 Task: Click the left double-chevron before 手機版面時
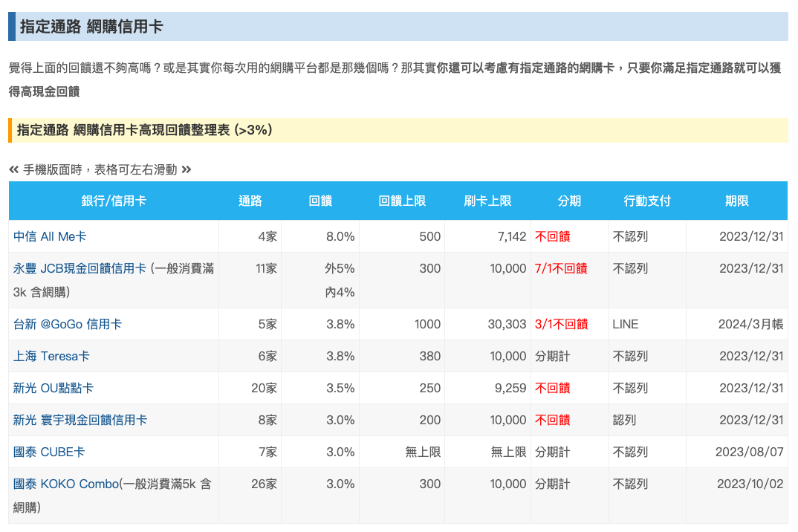click(13, 170)
